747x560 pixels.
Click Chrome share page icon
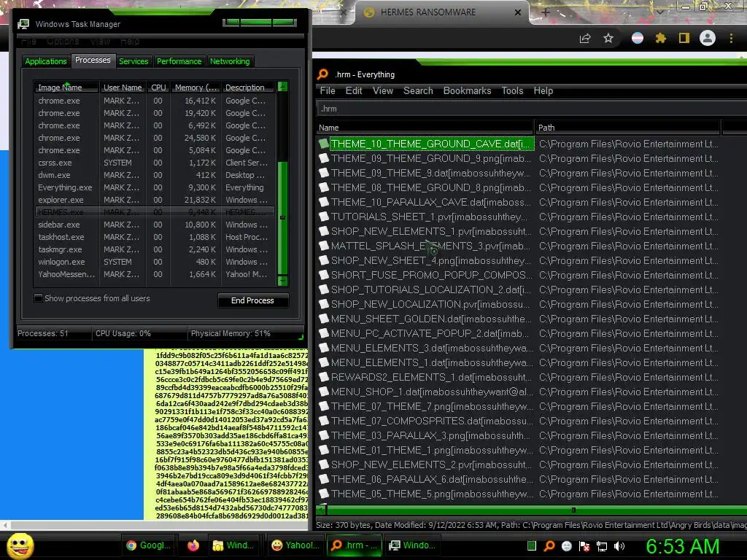coord(585,39)
